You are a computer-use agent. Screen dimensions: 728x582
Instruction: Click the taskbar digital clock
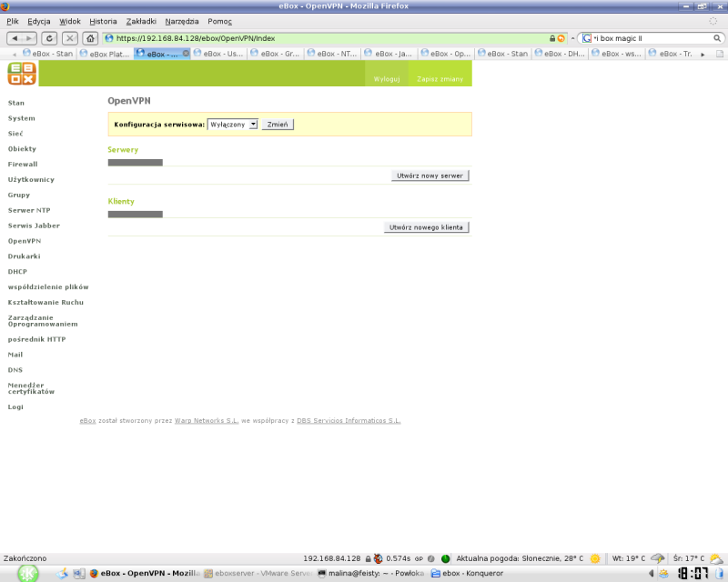693,573
